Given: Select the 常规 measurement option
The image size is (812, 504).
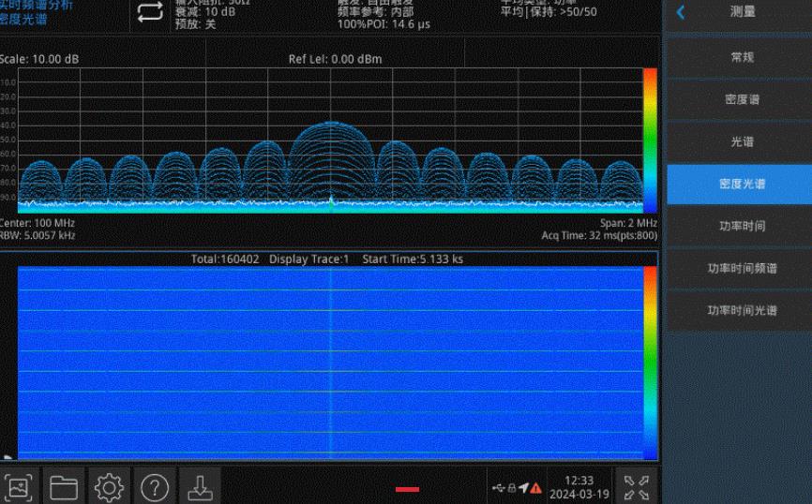Looking at the screenshot, I should [x=742, y=57].
